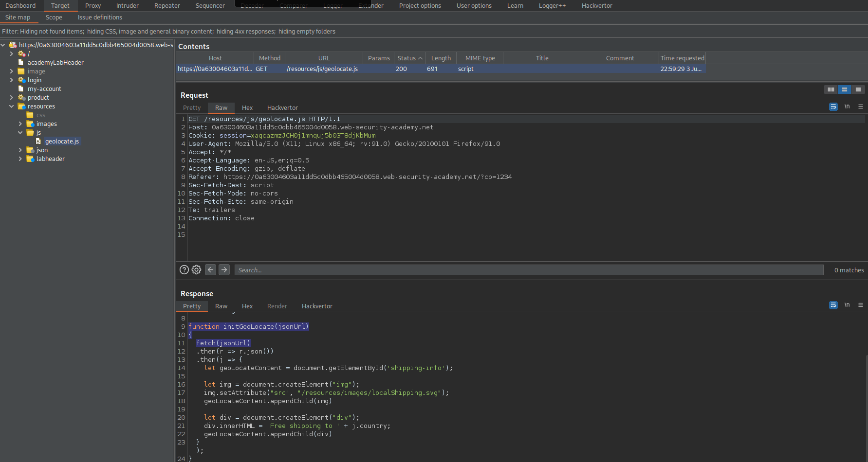Collapse the resources folder node
This screenshot has height=462, width=868.
click(x=12, y=106)
